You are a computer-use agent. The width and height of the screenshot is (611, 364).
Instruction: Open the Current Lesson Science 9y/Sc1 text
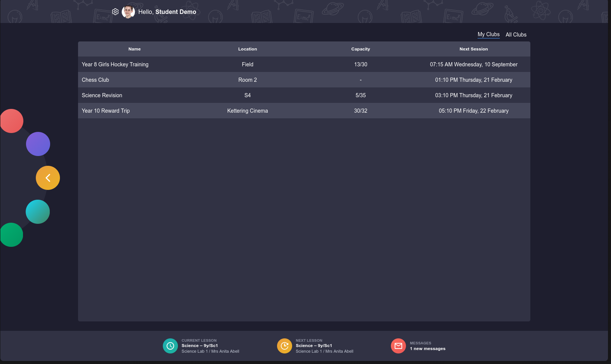point(200,346)
